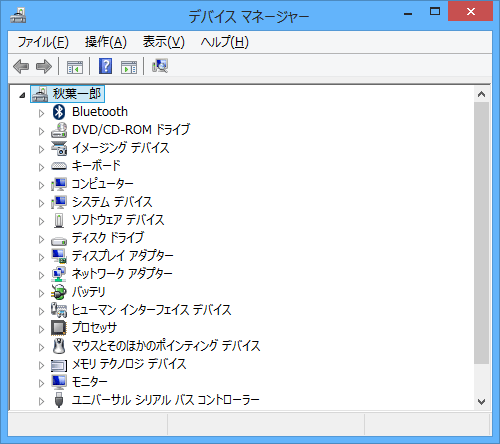500x444 pixels.
Task: Collapse the 秋葉一郎 root node
Action: click(22, 95)
